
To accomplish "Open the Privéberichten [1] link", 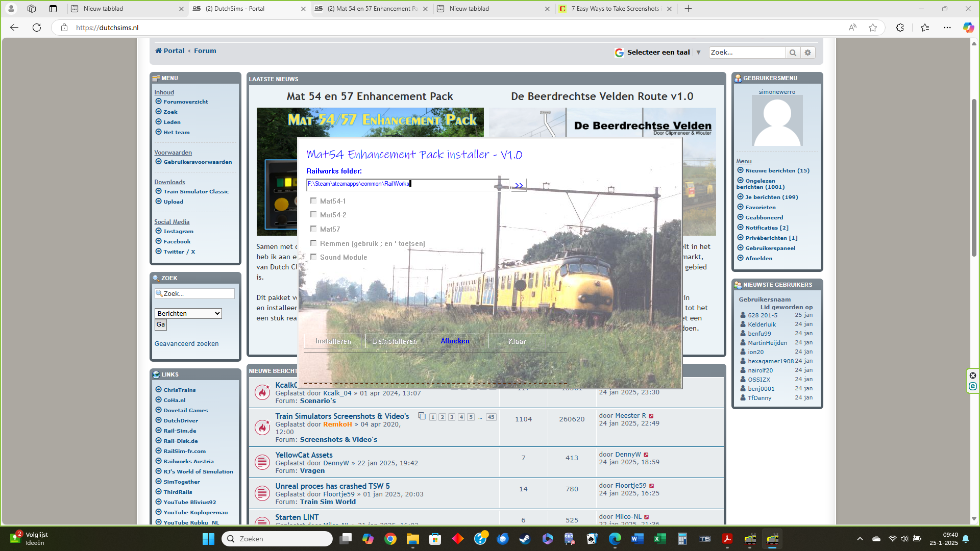I will [x=771, y=238].
